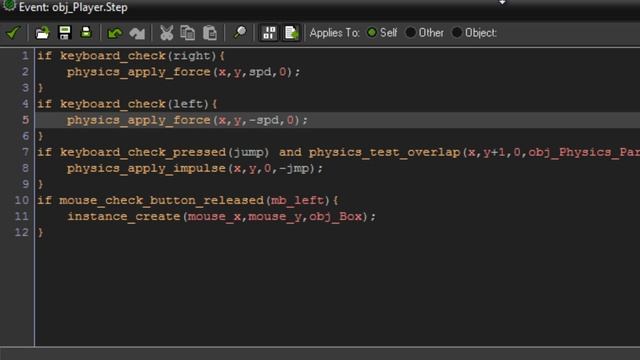Toggle the code snippets grid icon
The image size is (640, 360).
pyautogui.click(x=269, y=33)
